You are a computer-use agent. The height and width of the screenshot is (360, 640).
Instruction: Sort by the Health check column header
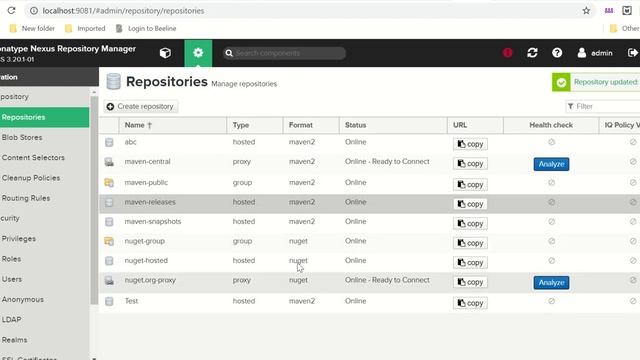pyautogui.click(x=551, y=125)
